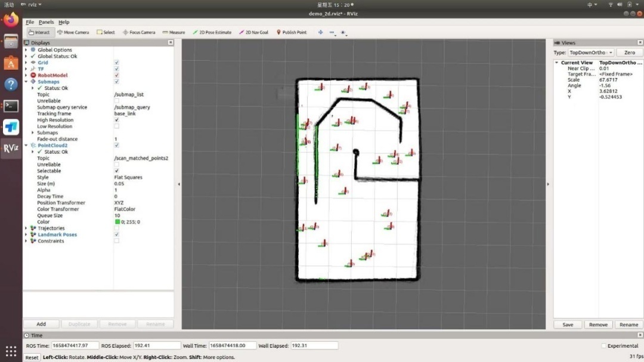Open the Terminal from the dock

pyautogui.click(x=11, y=106)
